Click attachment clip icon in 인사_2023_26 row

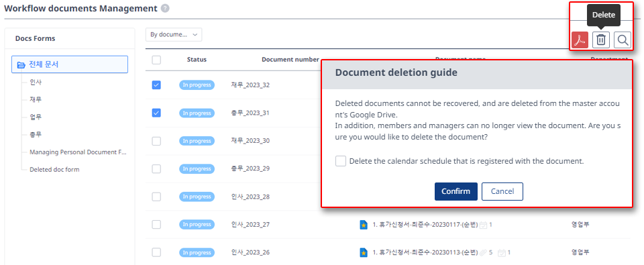click(x=484, y=252)
